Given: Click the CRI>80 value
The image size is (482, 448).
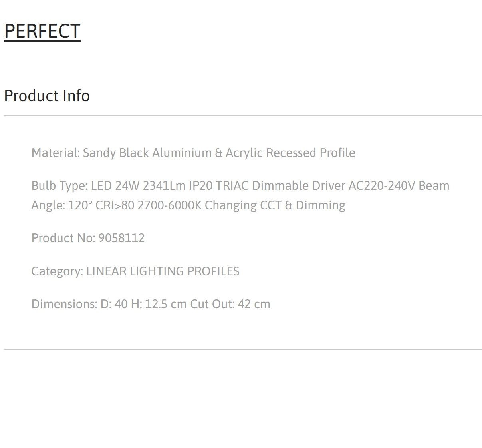Looking at the screenshot, I should pos(115,205).
